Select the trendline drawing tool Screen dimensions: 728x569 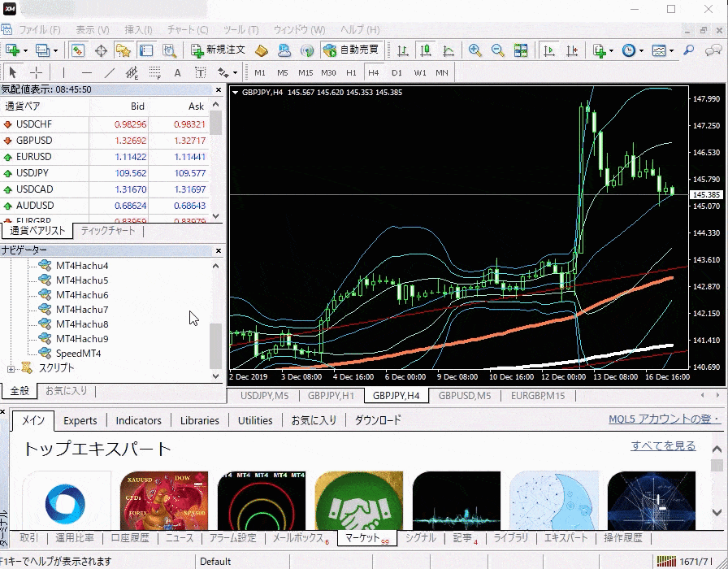[x=109, y=72]
